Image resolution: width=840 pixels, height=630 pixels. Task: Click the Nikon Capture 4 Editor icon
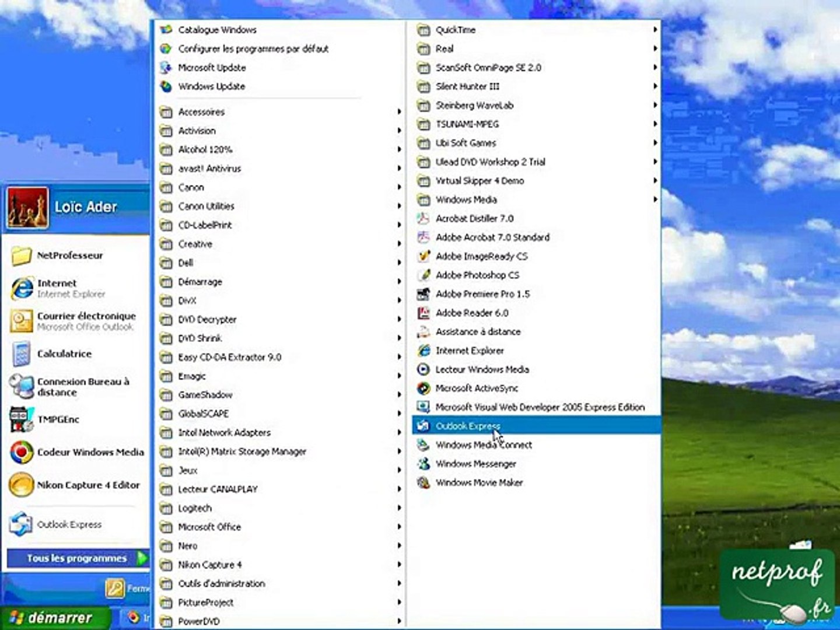[x=22, y=485]
